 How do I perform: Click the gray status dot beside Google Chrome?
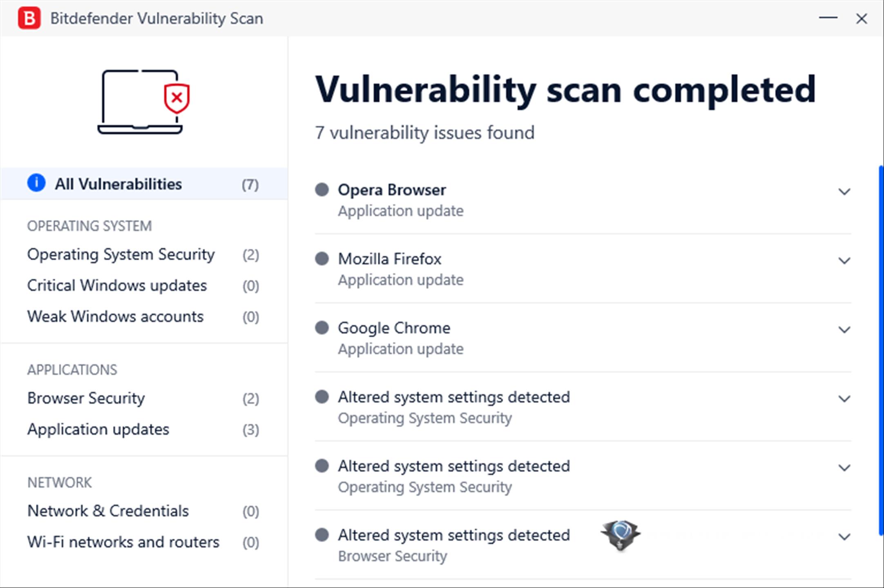pyautogui.click(x=322, y=327)
